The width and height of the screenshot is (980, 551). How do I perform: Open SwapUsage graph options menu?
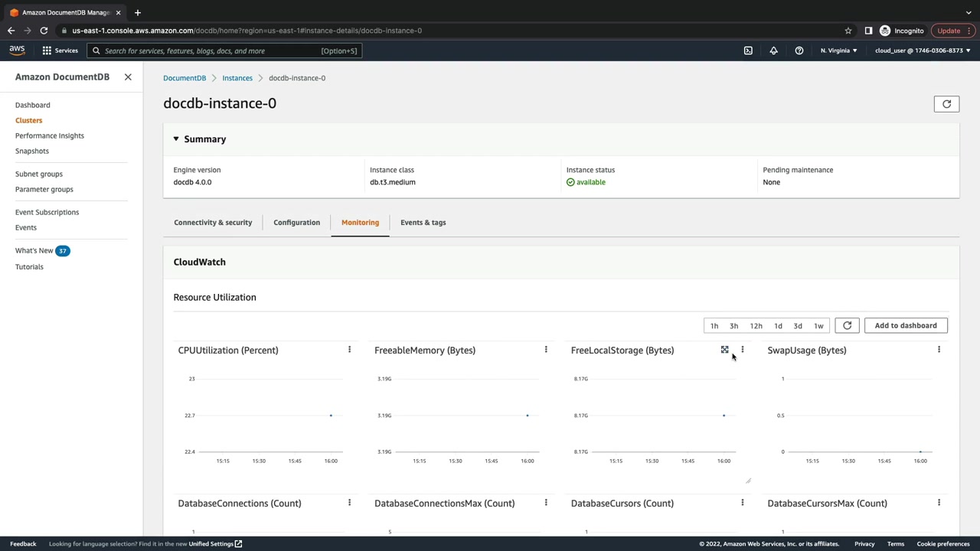(x=939, y=350)
